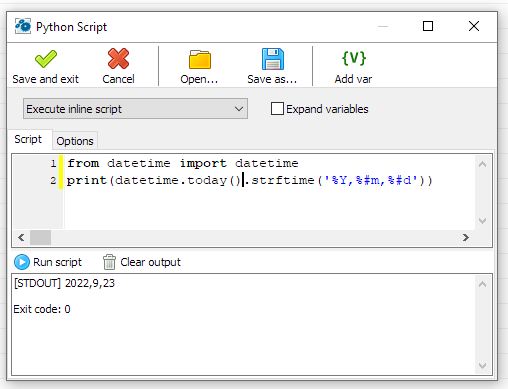Click the editor vertical scrollbar down arrow

[482, 221]
